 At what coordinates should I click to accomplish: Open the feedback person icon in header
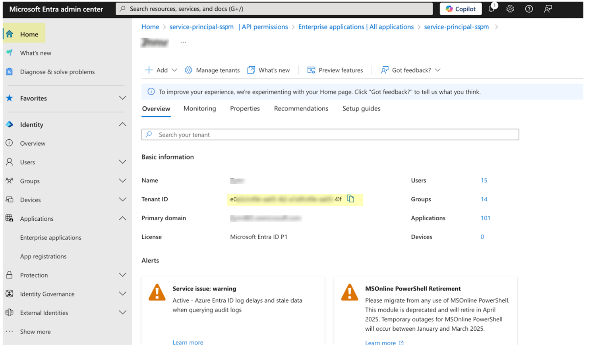coord(548,9)
